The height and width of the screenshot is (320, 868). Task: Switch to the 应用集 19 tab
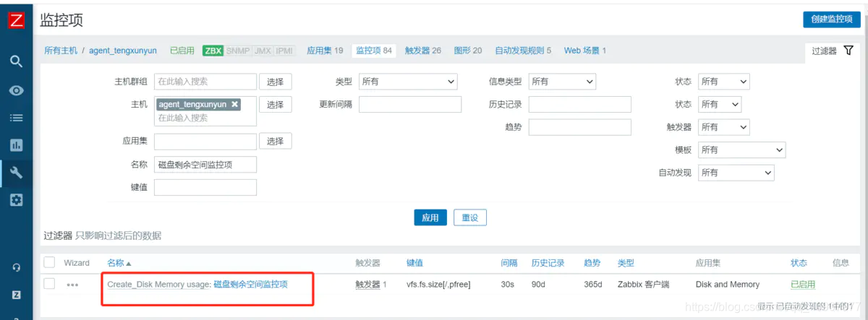325,51
